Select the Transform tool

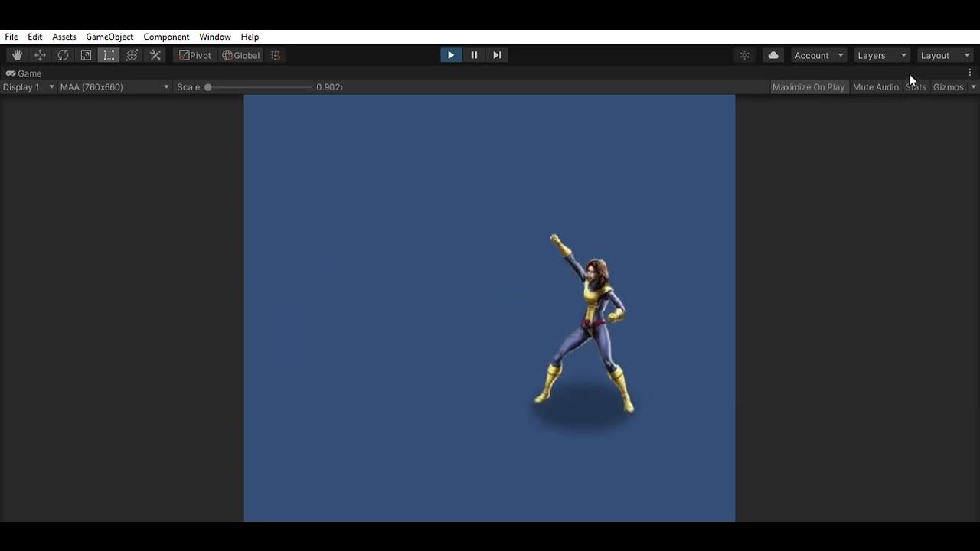tap(132, 55)
